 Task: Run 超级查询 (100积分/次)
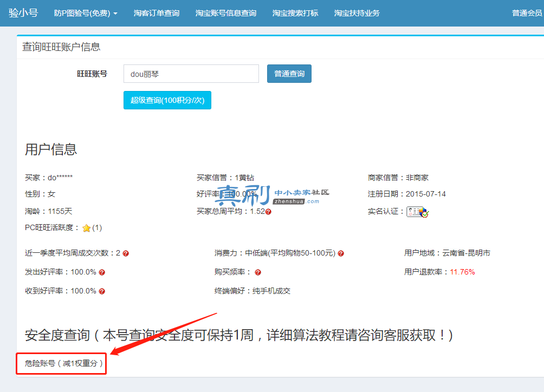point(167,100)
